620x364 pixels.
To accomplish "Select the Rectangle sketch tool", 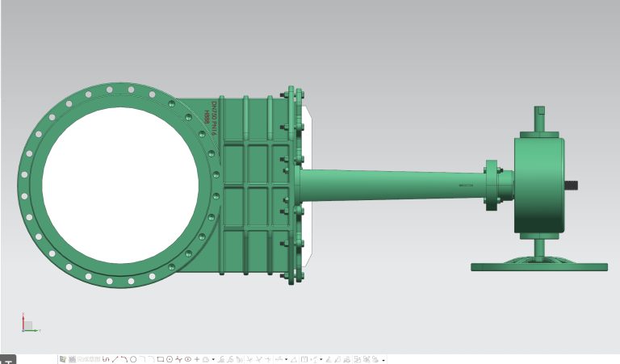I will (160, 359).
